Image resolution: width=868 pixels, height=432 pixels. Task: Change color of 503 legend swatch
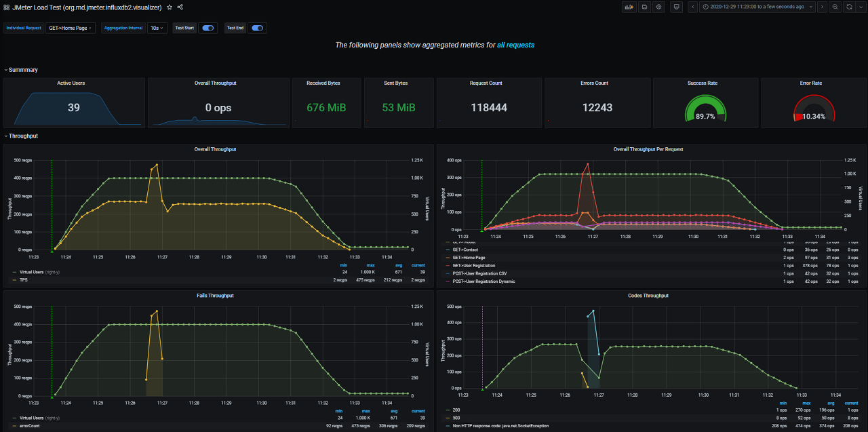pyautogui.click(x=447, y=418)
